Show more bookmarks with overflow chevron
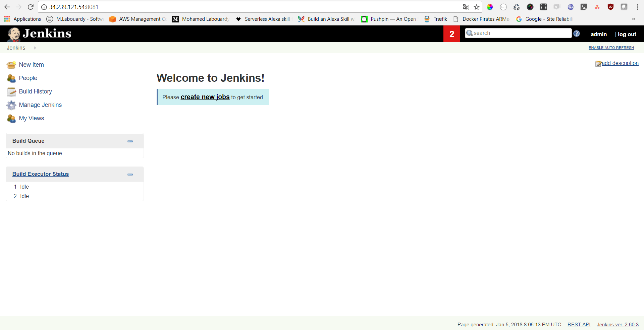 point(633,19)
